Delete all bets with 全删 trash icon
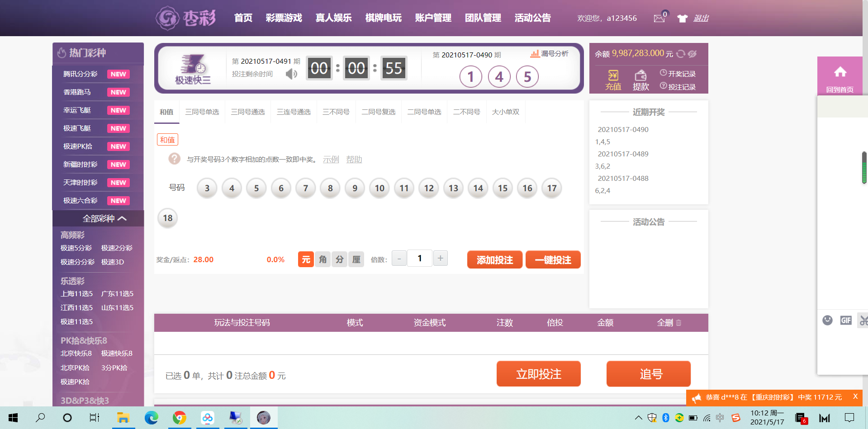The width and height of the screenshot is (868, 429). point(678,323)
